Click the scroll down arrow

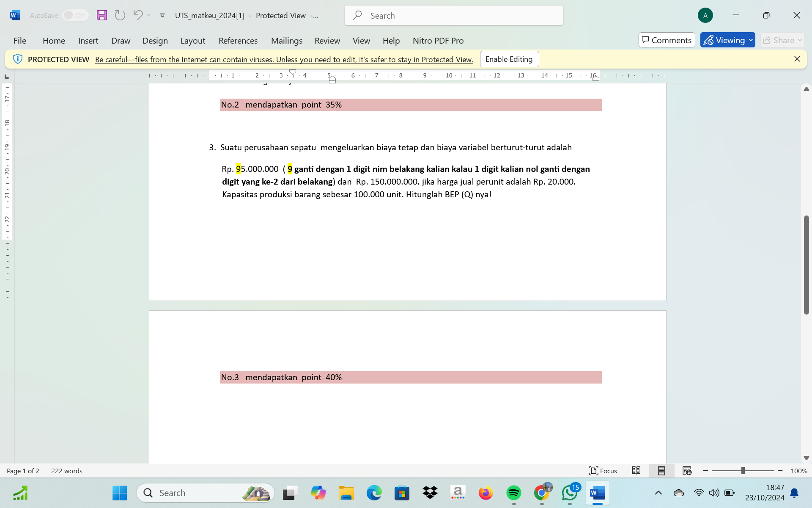coord(806,458)
